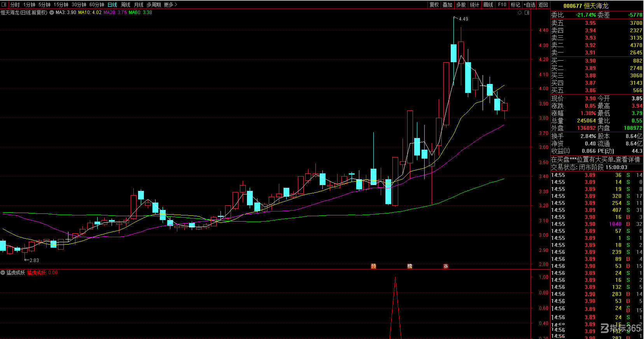
Task: Click the 叠加 overlay button
Action: click(x=448, y=5)
